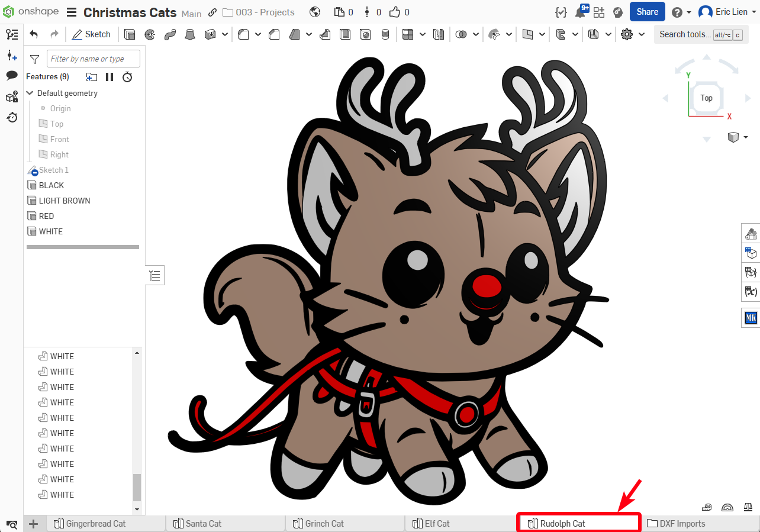
Task: Select the Revolve tool
Action: [x=150, y=34]
